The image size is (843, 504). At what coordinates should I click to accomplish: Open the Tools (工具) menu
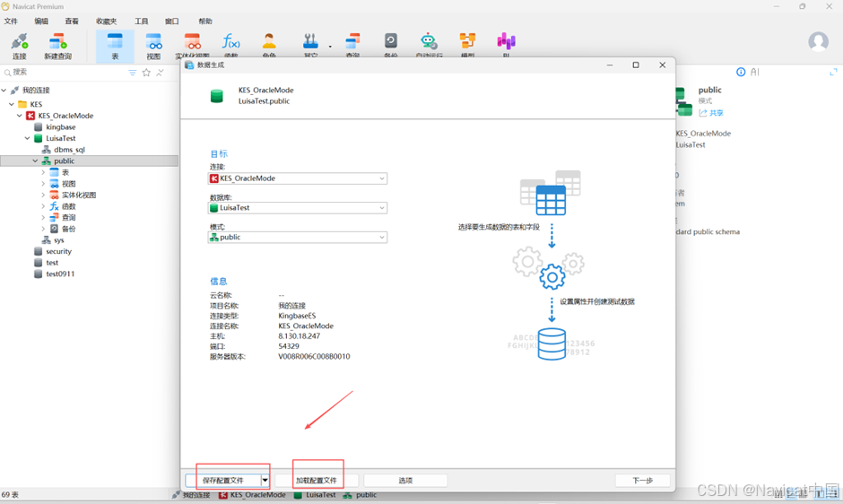tap(142, 21)
